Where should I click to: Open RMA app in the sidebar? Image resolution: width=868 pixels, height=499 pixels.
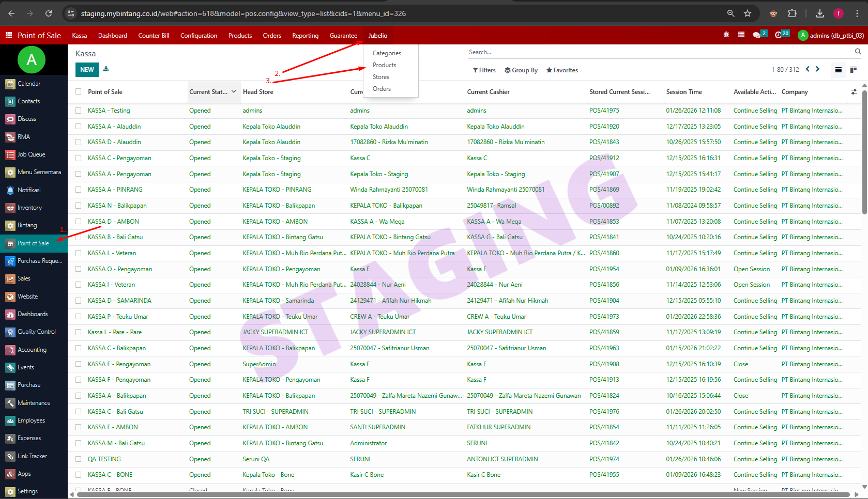tap(34, 137)
